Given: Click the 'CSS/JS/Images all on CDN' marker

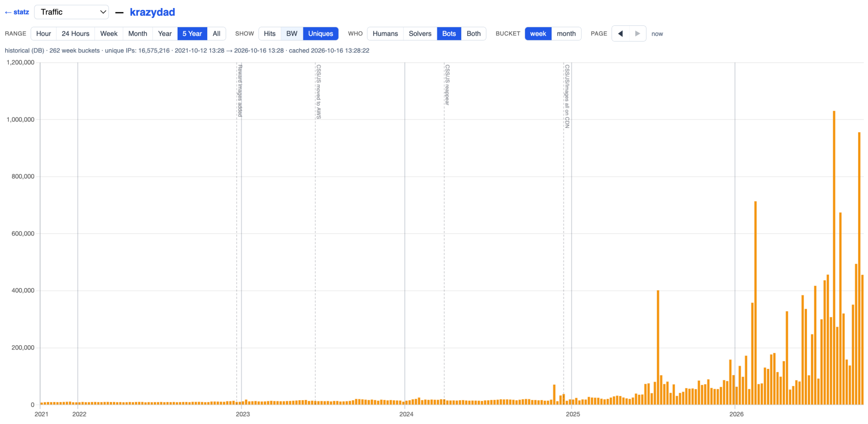Looking at the screenshot, I should point(567,96).
